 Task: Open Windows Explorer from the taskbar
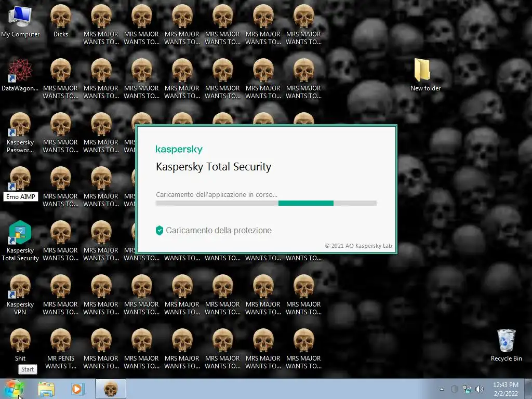[x=46, y=389]
